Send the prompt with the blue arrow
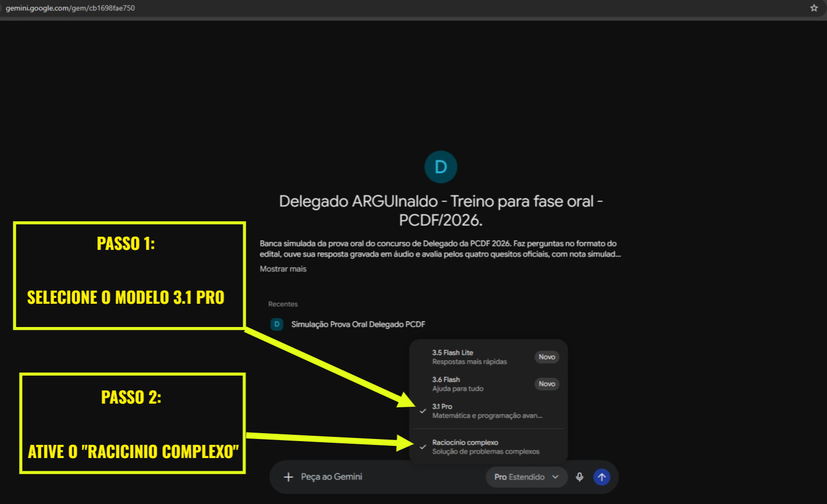Viewport: 827px width, 504px height. click(x=602, y=477)
